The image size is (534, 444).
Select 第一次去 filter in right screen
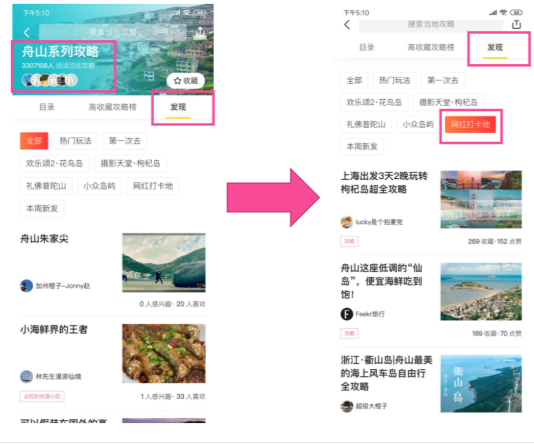[443, 80]
